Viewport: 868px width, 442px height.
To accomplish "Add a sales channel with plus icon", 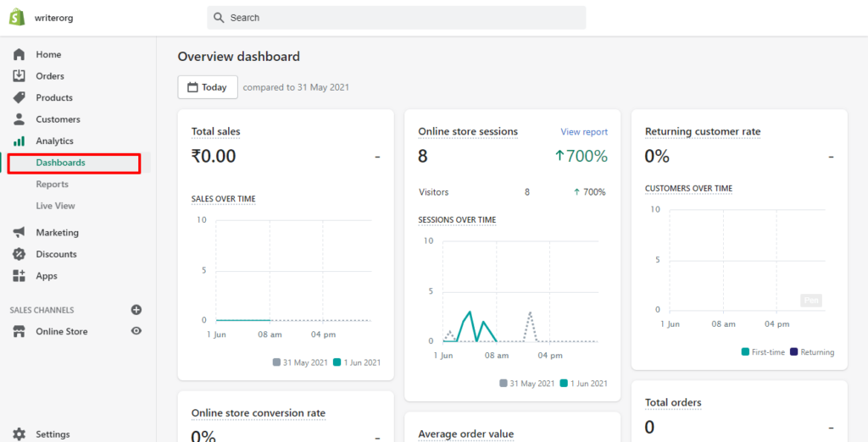I will coord(136,310).
